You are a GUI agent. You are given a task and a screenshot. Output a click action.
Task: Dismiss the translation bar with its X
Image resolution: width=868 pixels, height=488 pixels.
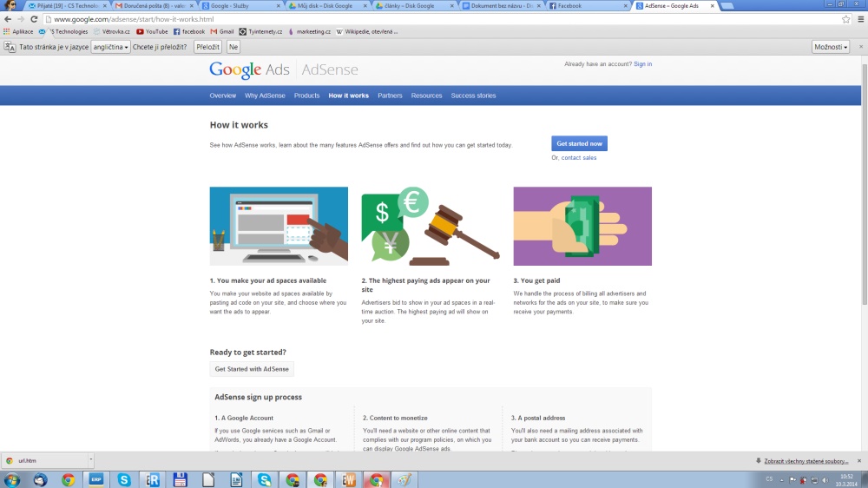pos(861,47)
